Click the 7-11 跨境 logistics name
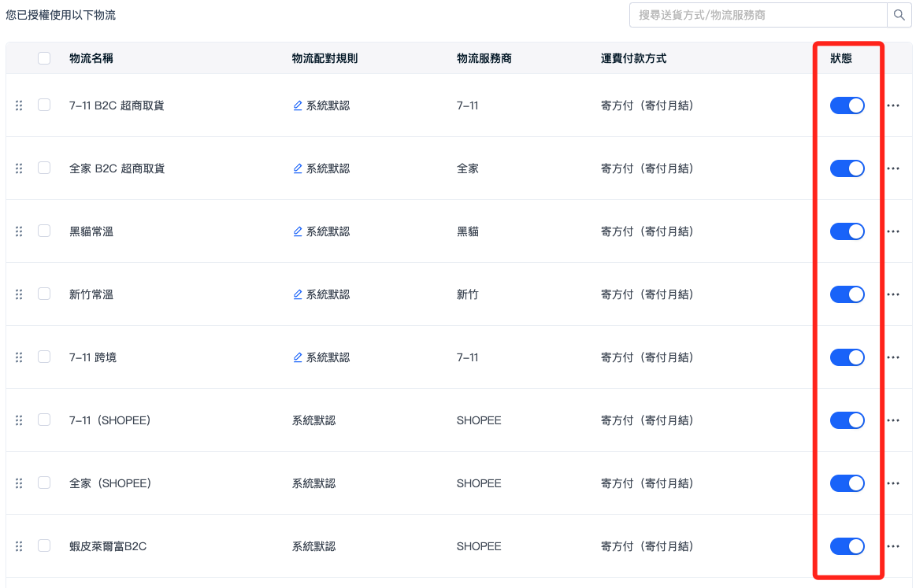 pos(93,357)
